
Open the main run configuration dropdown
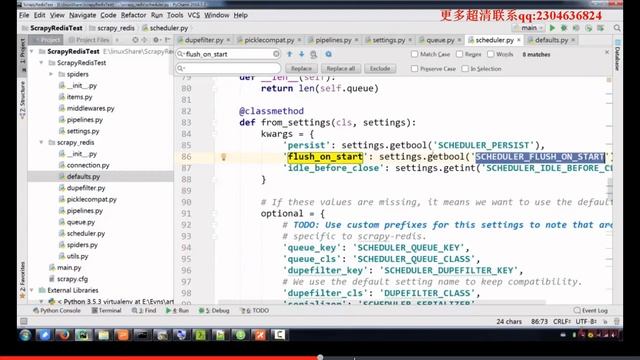pyautogui.click(x=529, y=28)
